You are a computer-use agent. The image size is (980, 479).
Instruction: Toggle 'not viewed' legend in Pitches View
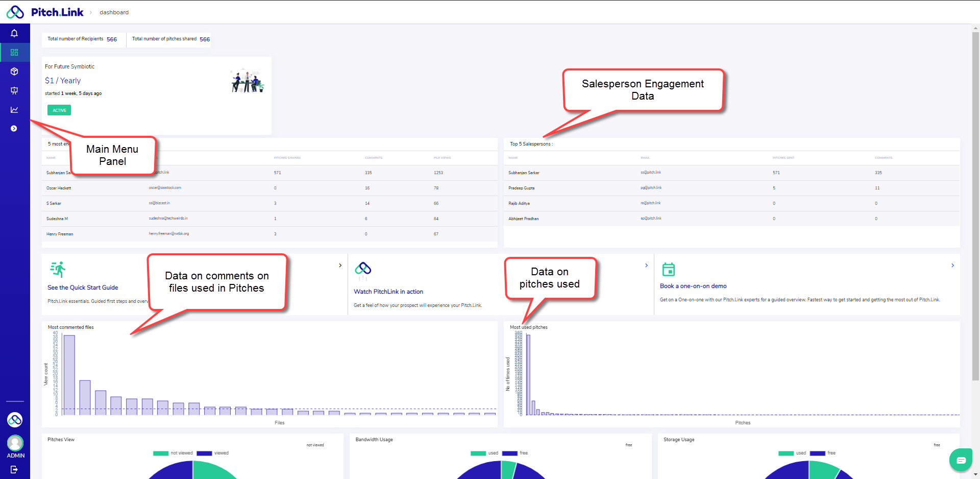click(x=174, y=453)
